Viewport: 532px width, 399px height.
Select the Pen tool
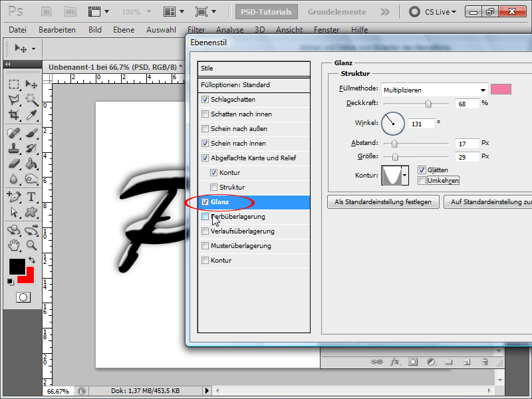[x=13, y=197]
